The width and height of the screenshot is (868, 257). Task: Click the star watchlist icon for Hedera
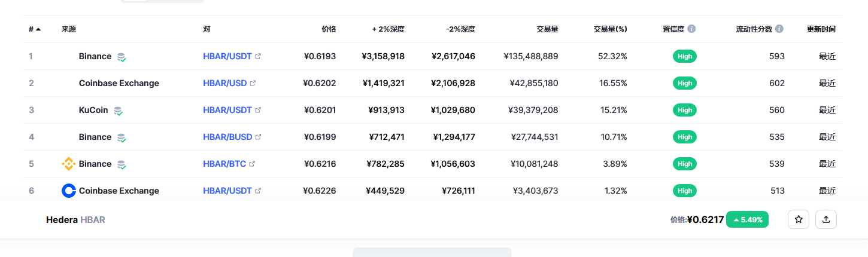(798, 219)
